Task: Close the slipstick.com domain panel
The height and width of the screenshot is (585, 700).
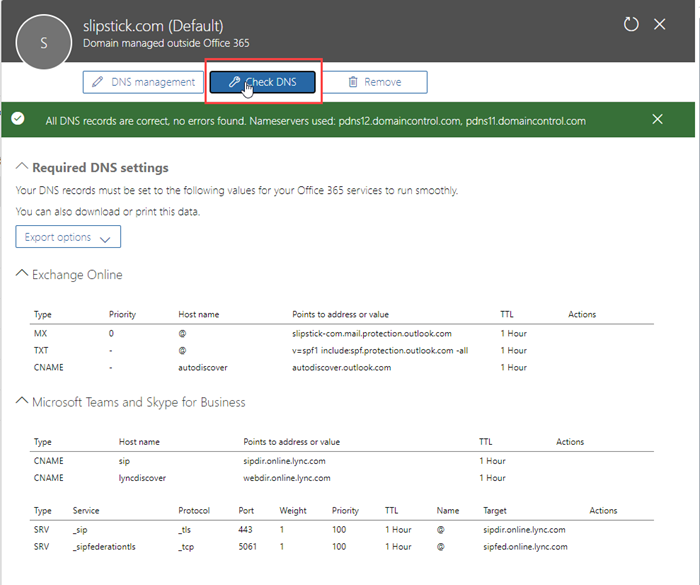Action: click(659, 24)
